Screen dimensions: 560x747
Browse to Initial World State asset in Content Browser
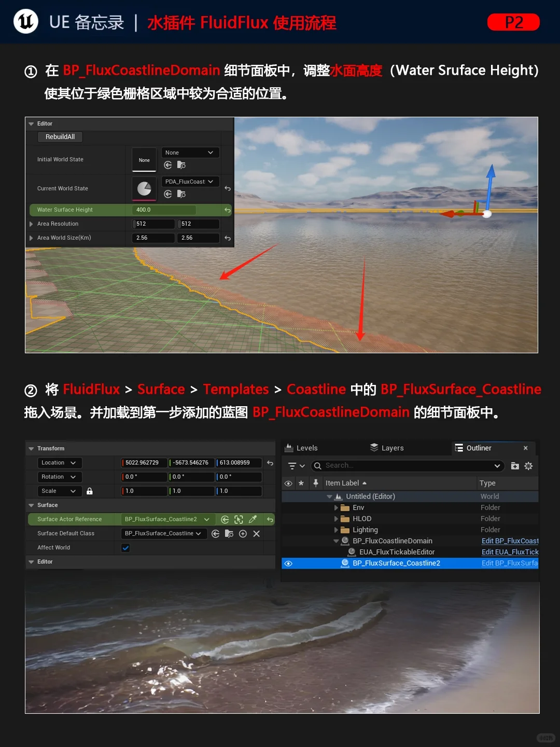pos(181,165)
